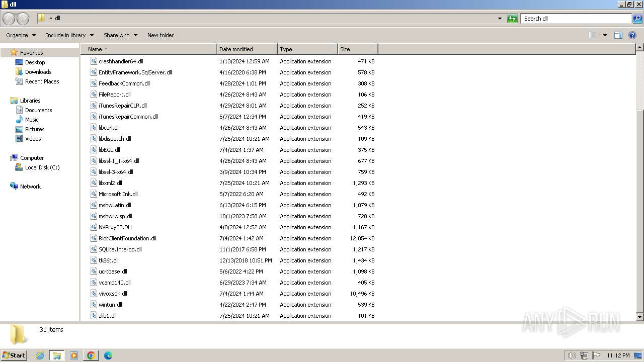
Task: Select vivoxsdk.dll
Action: 113,294
